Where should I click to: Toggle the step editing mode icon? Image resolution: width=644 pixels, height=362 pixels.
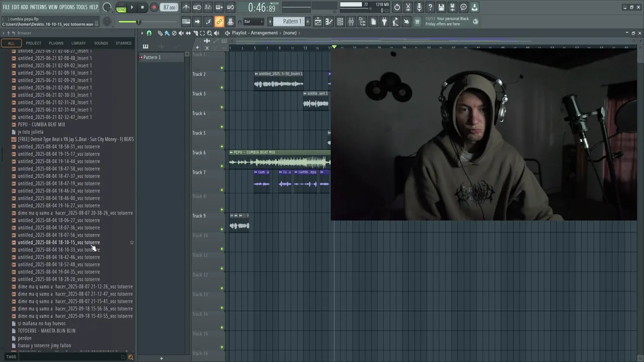point(208,21)
